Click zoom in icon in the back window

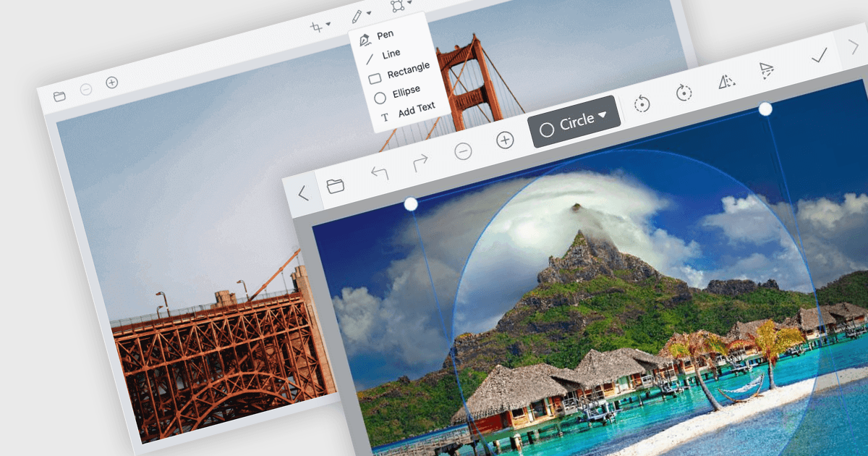(x=111, y=83)
